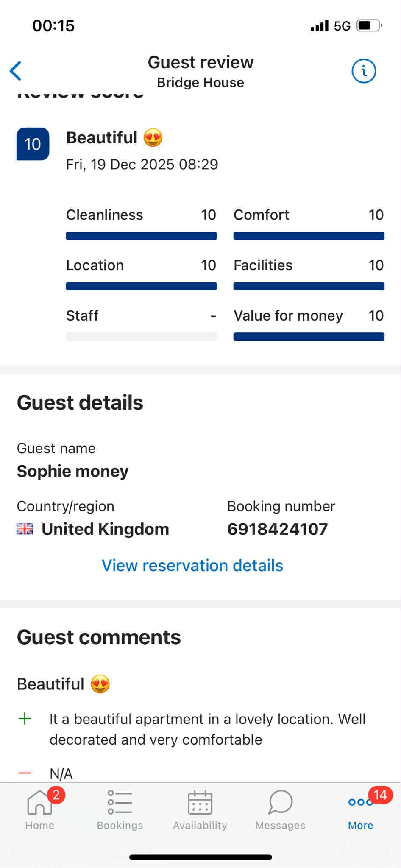Tap the empty Staff score bar

141,337
